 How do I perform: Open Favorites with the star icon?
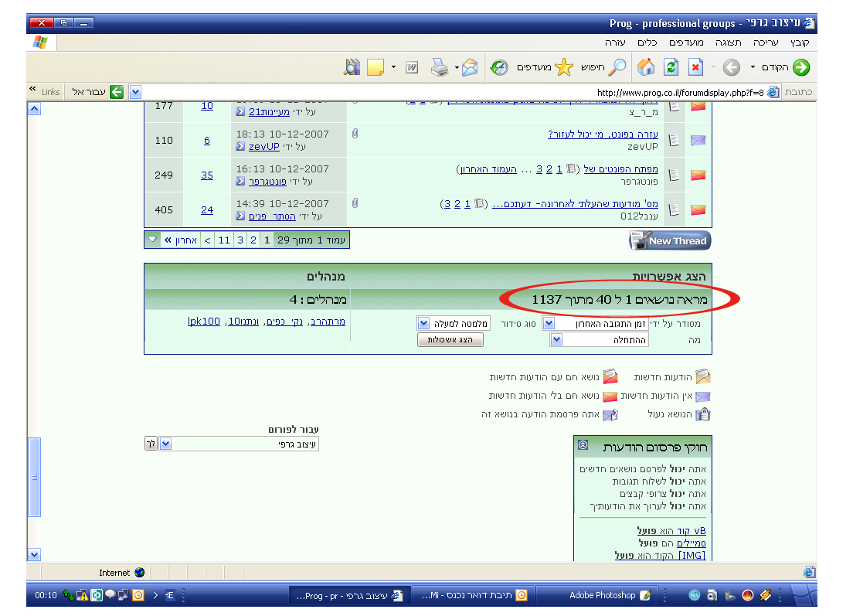click(564, 67)
